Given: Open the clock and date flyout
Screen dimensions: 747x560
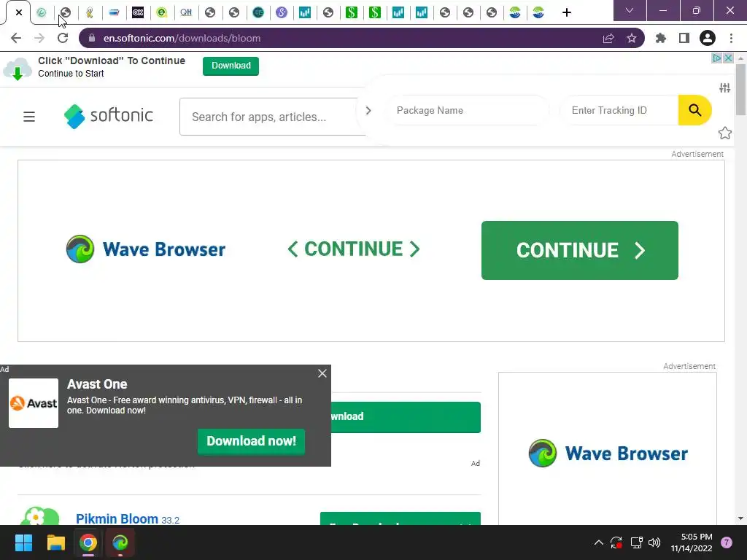Looking at the screenshot, I should [x=692, y=542].
